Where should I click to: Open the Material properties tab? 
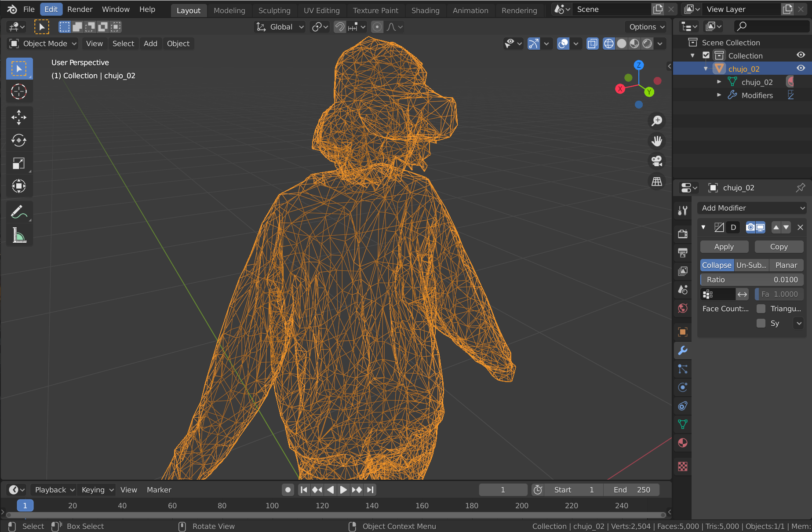(682, 443)
